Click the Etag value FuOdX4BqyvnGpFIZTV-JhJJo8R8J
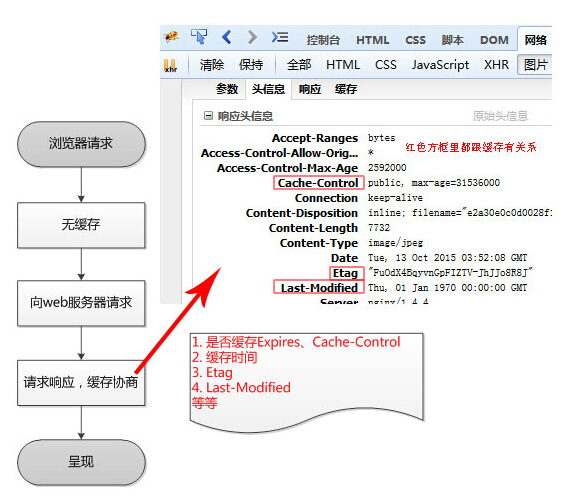 coord(450,273)
